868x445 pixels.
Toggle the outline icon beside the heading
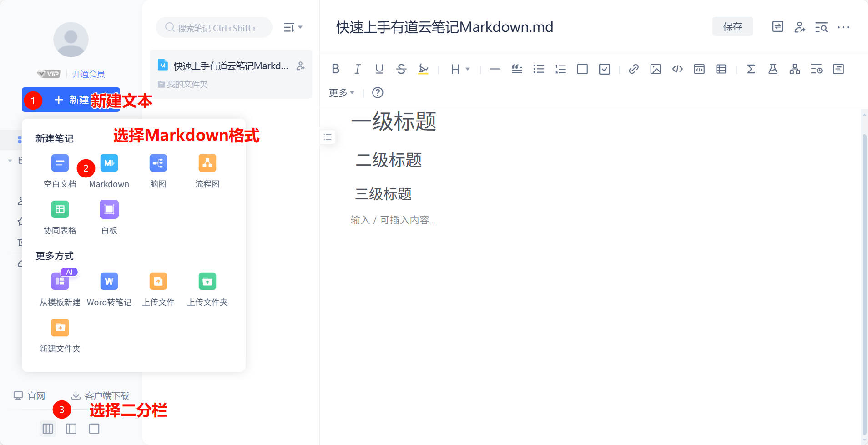point(328,137)
